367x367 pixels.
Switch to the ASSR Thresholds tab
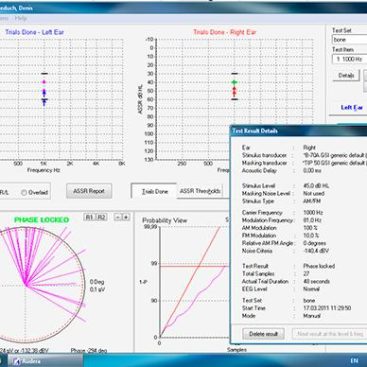point(200,191)
